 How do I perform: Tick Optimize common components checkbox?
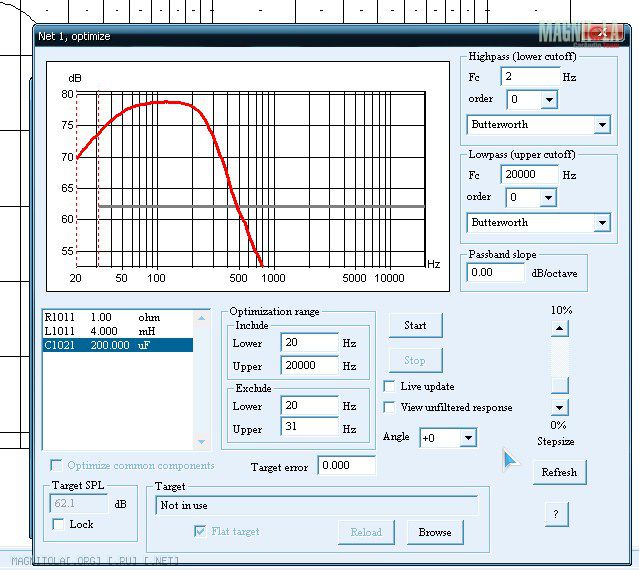point(56,465)
